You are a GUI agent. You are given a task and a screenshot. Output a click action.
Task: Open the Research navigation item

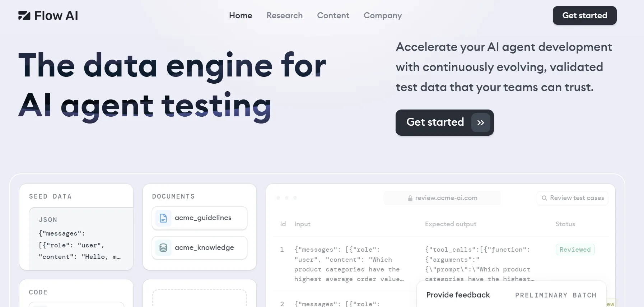click(x=284, y=15)
